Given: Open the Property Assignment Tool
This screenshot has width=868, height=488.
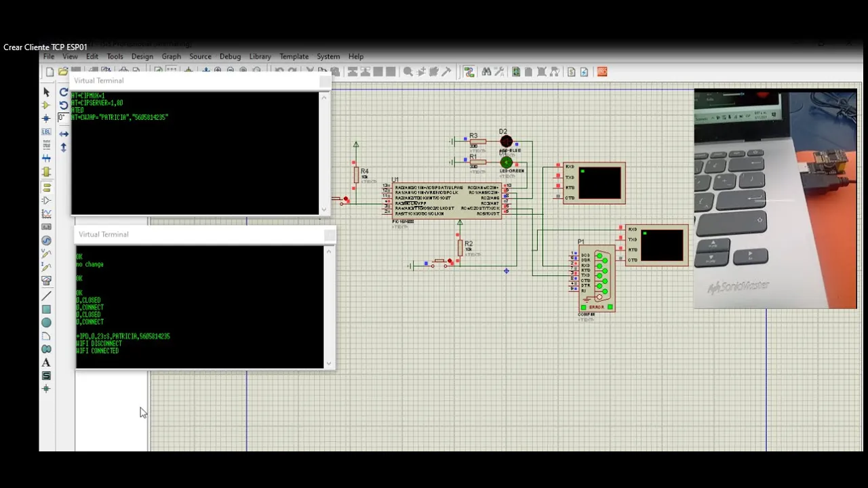Looking at the screenshot, I should 499,72.
